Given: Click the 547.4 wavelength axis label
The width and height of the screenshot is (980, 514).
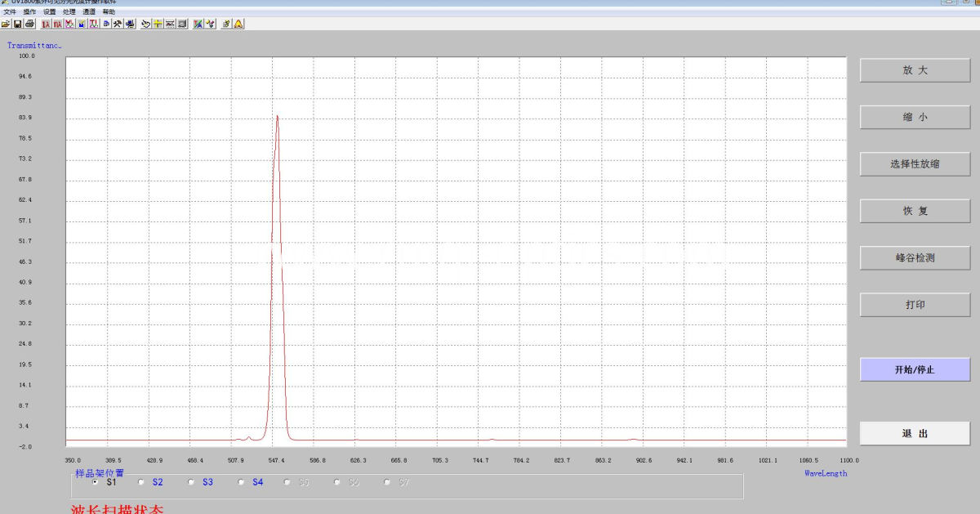Looking at the screenshot, I should 276,460.
